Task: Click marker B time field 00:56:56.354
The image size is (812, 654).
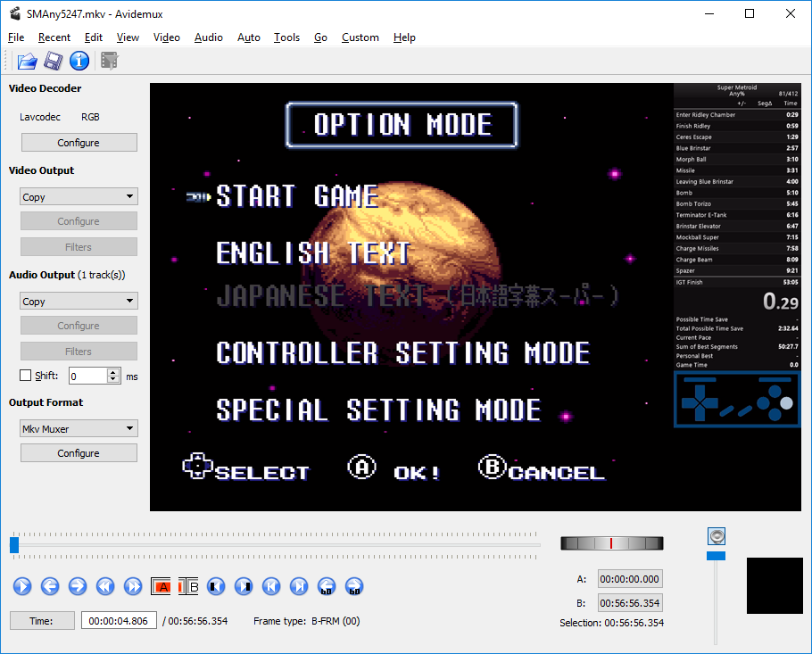Action: (630, 603)
